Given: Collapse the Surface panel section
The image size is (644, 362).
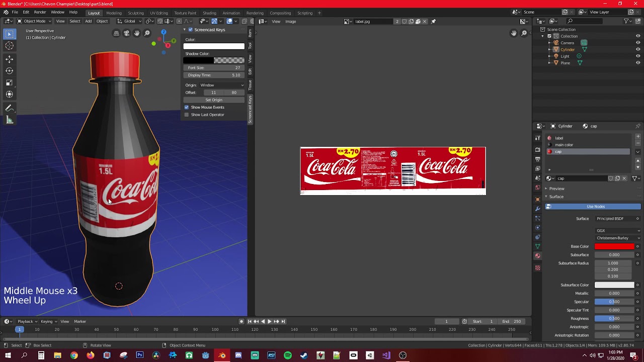Looking at the screenshot, I should [x=556, y=197].
